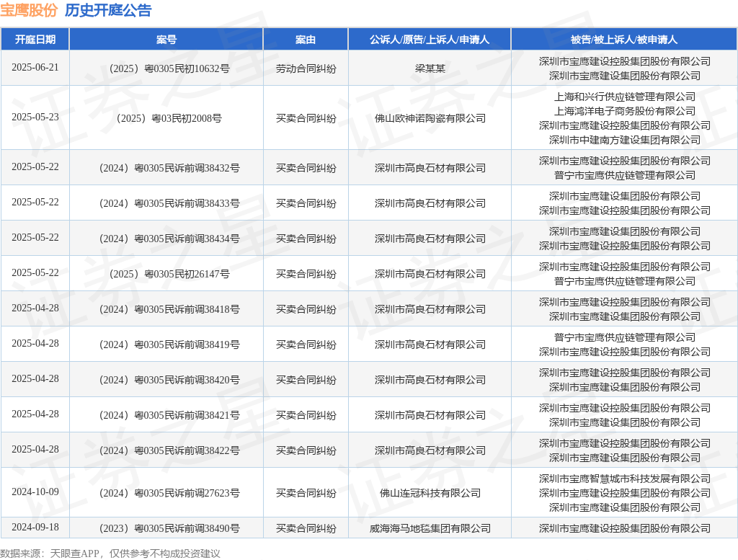Click case number (2024)粤0305民诉前调38432号
The width and height of the screenshot is (738, 560).
[169, 168]
